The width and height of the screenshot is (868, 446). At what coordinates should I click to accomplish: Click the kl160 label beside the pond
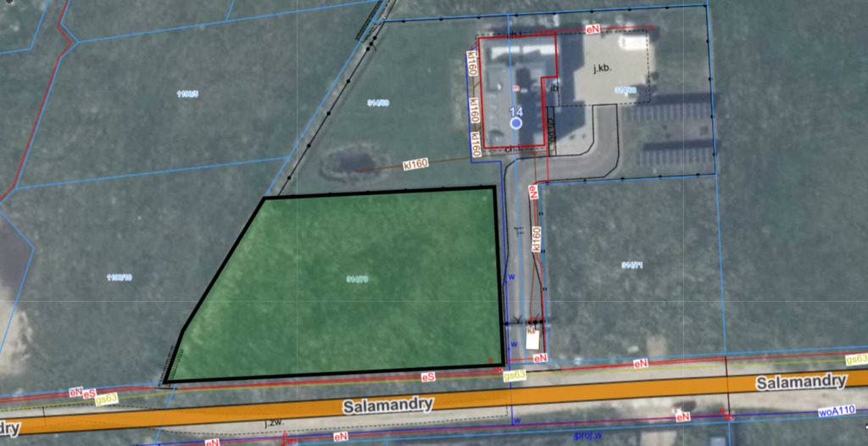415,164
